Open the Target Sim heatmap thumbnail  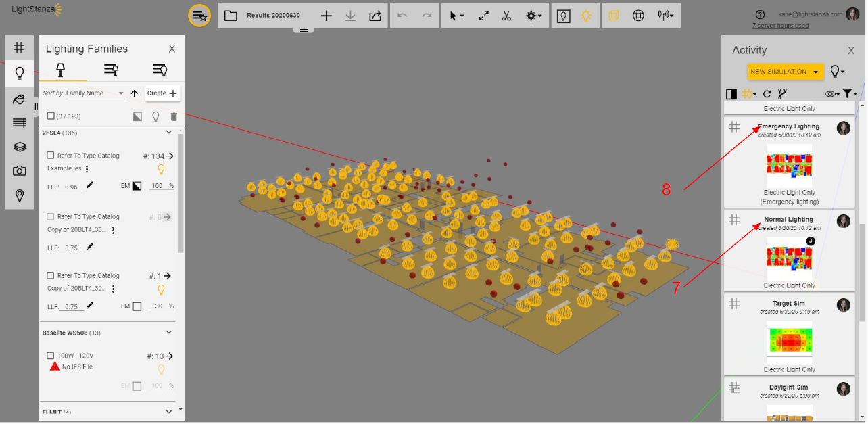pos(789,341)
